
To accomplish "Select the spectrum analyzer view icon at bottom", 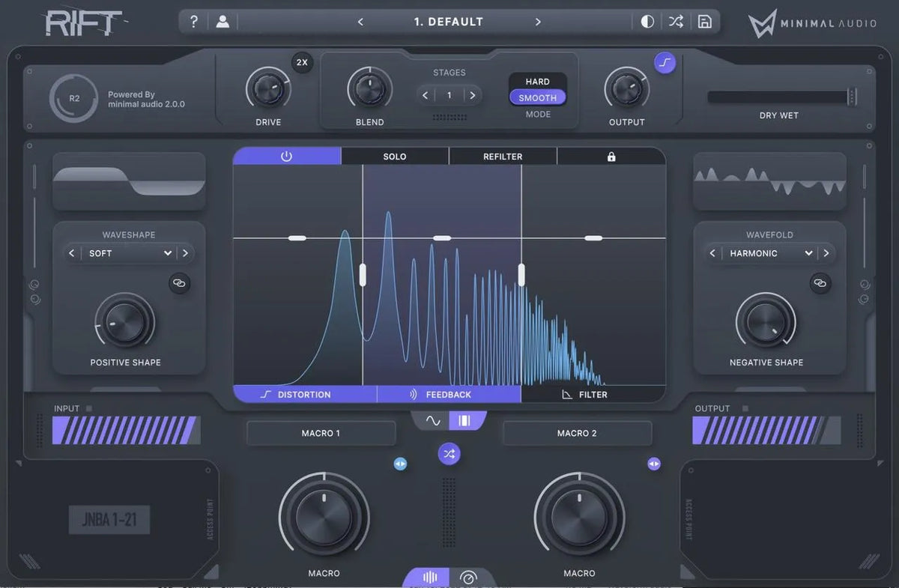I will pyautogui.click(x=429, y=577).
